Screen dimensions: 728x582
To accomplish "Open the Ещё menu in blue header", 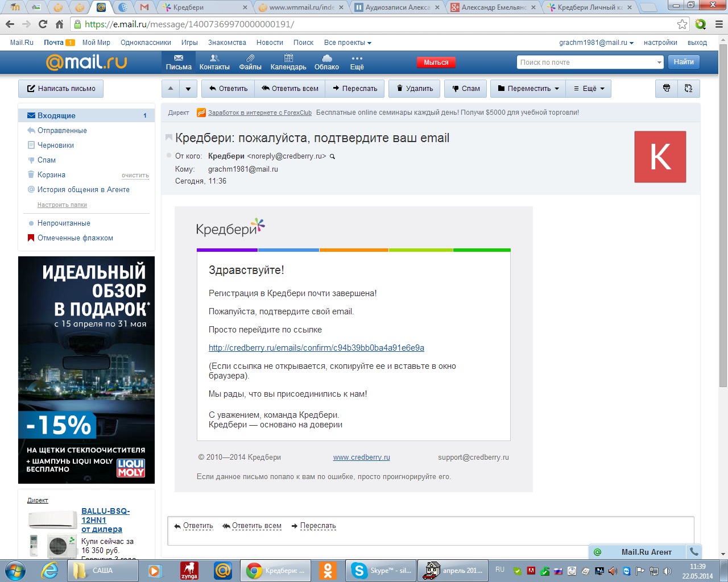I will [x=357, y=63].
